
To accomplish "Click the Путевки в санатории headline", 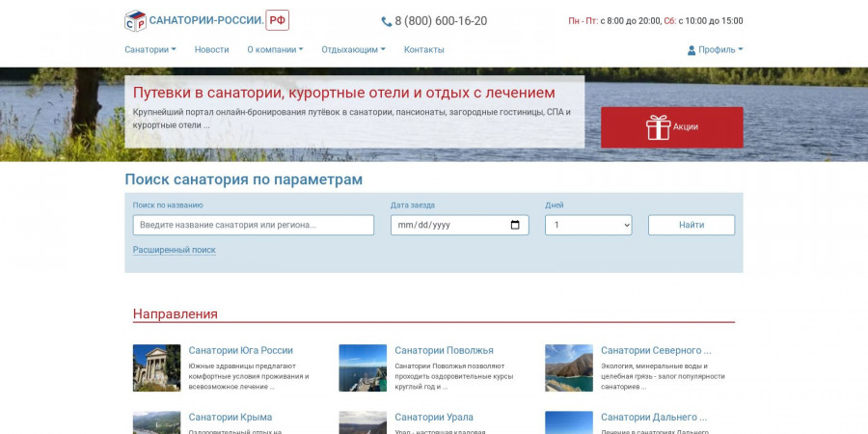I will coord(343,93).
